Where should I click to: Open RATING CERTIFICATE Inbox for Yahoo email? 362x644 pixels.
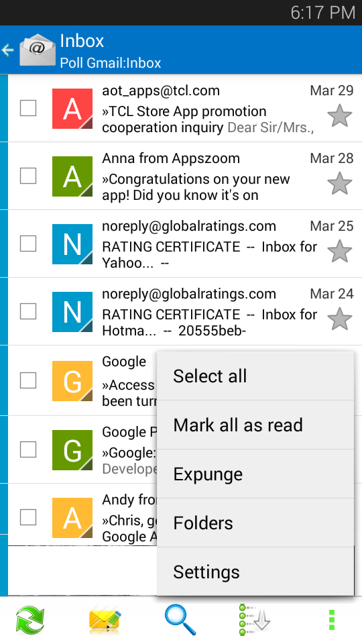(x=209, y=255)
